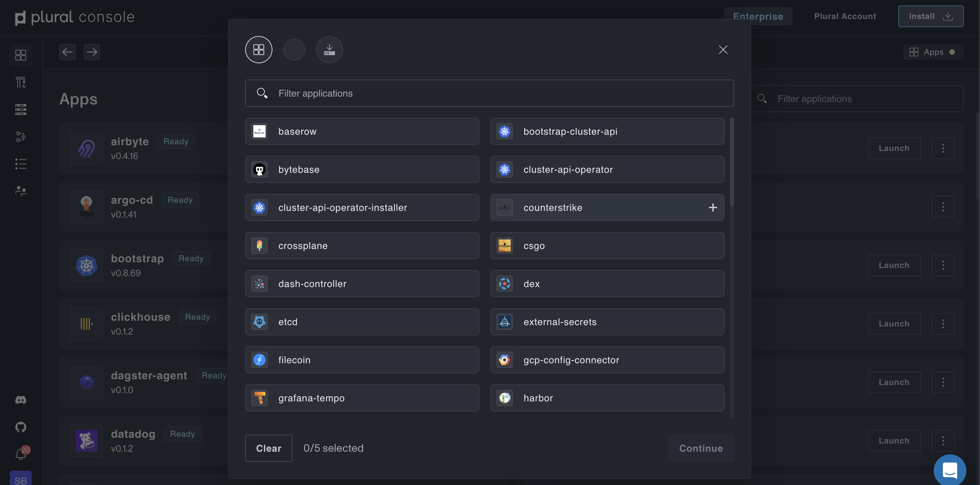Select the harbor application
The image size is (980, 485).
(x=607, y=398)
